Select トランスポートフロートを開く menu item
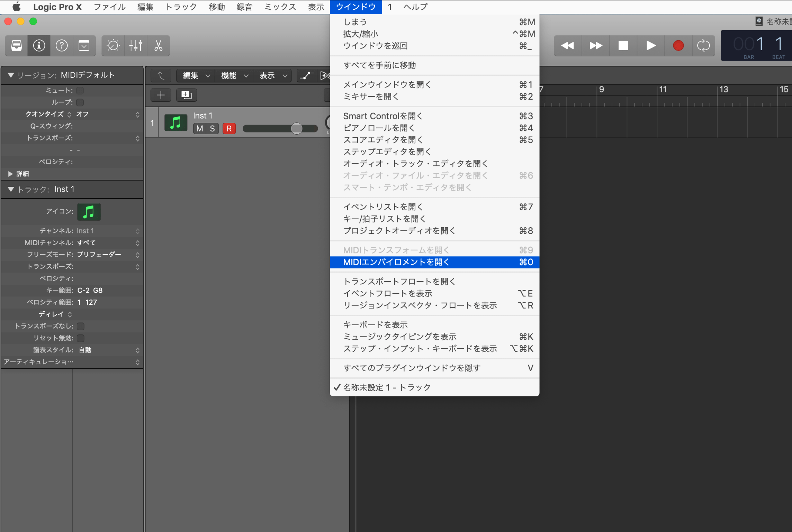792x532 pixels. pyautogui.click(x=434, y=282)
